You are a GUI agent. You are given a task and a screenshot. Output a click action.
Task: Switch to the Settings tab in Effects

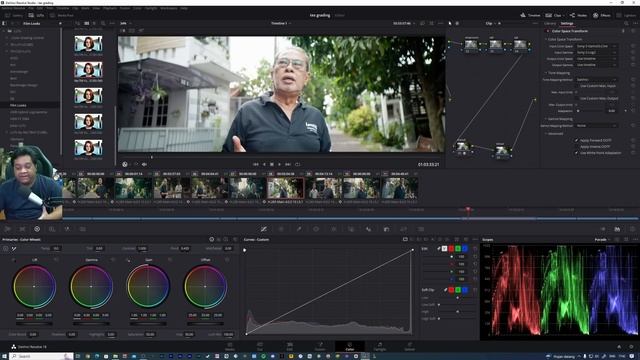coord(567,24)
